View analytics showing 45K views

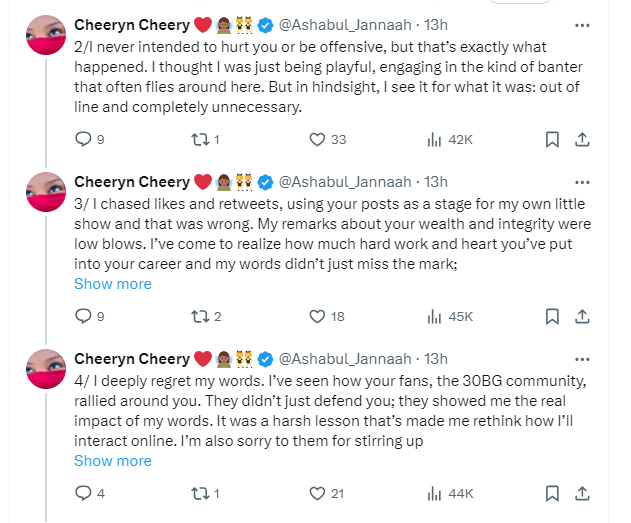coord(434,316)
